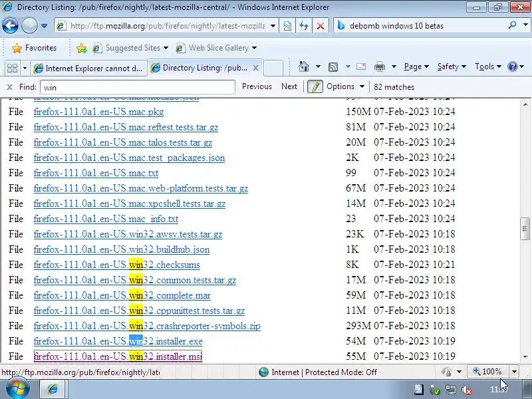
Task: Go back with the blue Back arrow button
Action: [x=10, y=25]
